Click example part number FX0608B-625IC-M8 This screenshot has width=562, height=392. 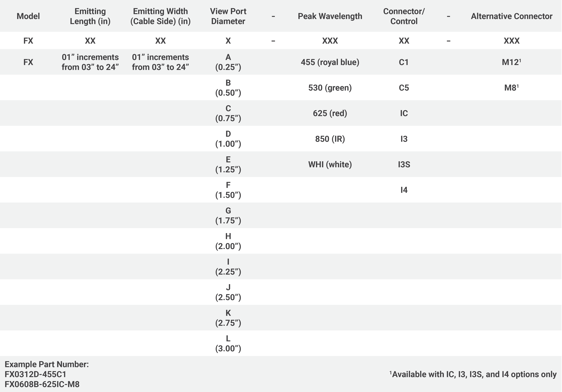(42, 384)
